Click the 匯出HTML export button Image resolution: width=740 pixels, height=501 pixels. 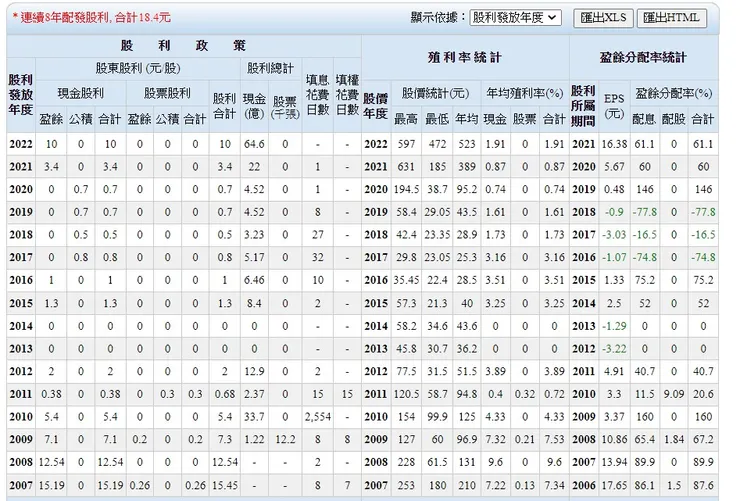pyautogui.click(x=671, y=18)
